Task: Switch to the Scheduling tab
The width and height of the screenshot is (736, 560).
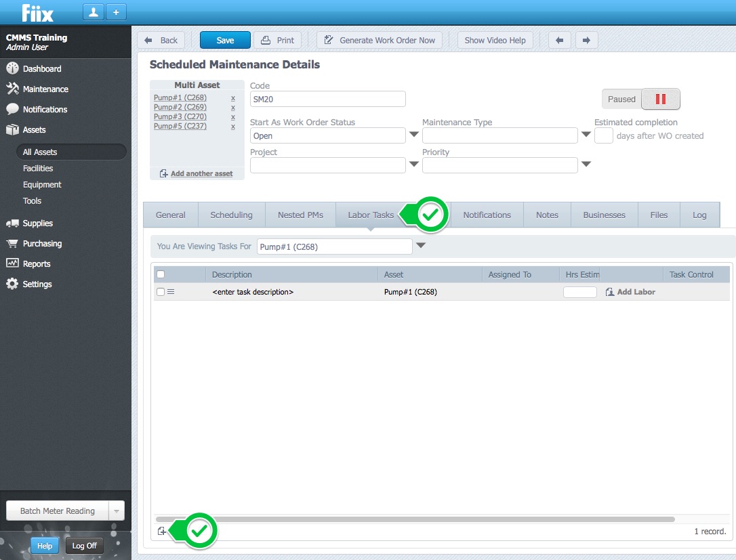Action: pyautogui.click(x=231, y=215)
